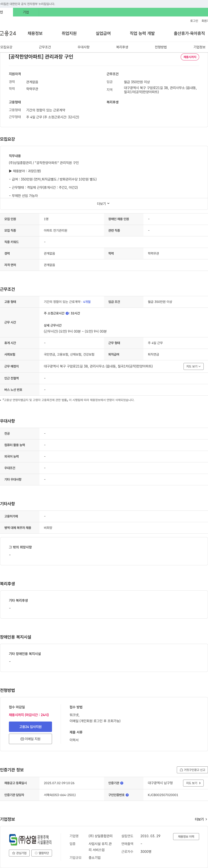Image resolution: width=208 pixels, height=868 pixels.
Task: Click the (주)상일 company logo
Action: pos(30,839)
